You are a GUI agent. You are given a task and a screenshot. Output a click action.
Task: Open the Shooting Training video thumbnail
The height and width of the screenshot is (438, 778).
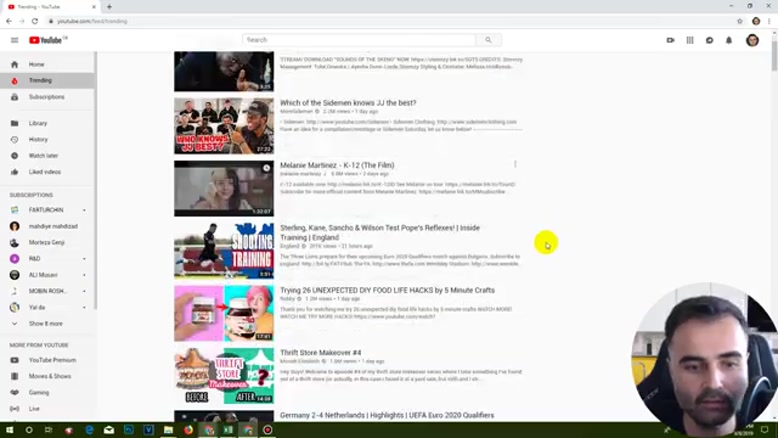[224, 251]
